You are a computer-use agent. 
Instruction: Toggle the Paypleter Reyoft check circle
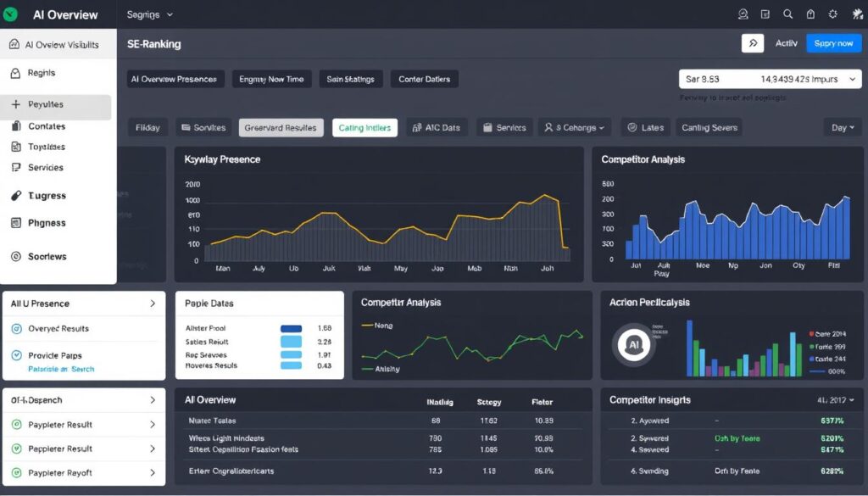17,473
